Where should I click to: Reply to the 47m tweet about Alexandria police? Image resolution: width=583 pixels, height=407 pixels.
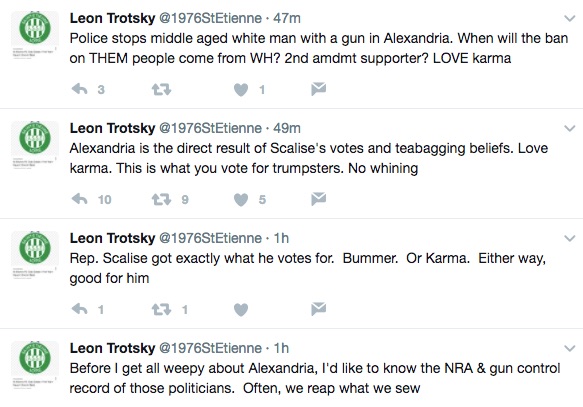click(x=80, y=89)
